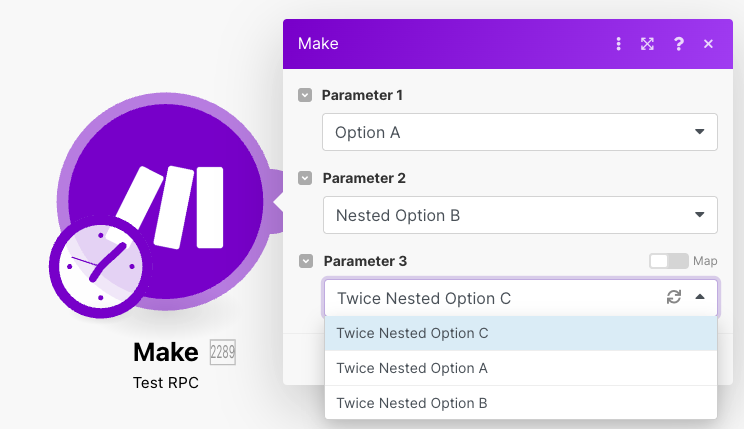Viewport: 744px width, 429px height.
Task: Open the question mark help icon
Action: [x=679, y=44]
